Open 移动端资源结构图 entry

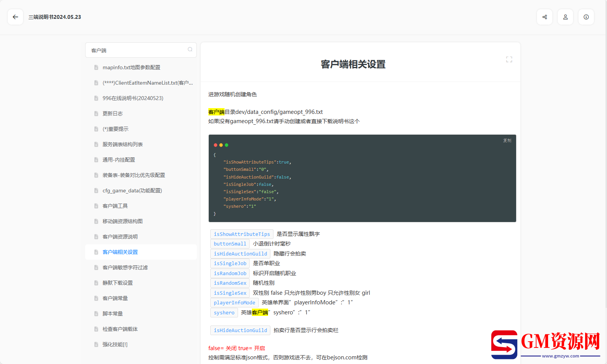point(141,221)
